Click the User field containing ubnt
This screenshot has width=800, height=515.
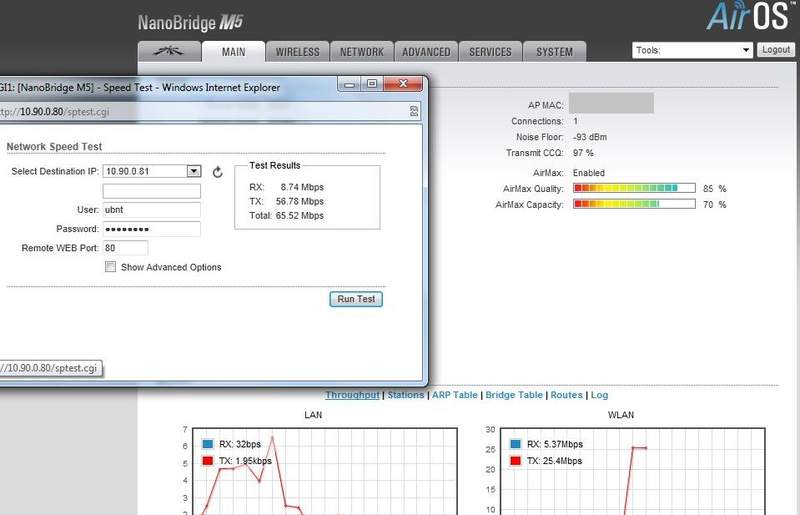pos(152,210)
